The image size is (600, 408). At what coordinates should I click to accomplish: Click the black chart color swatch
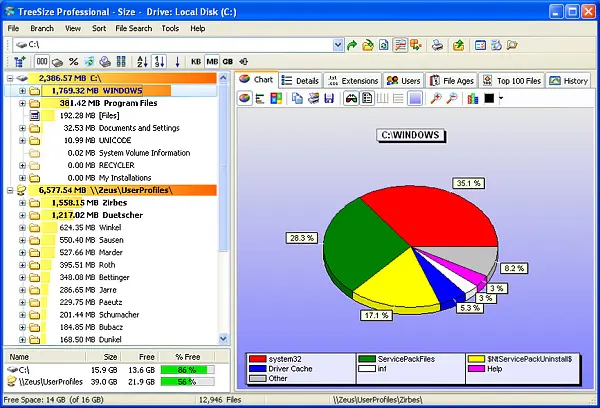pyautogui.click(x=489, y=98)
